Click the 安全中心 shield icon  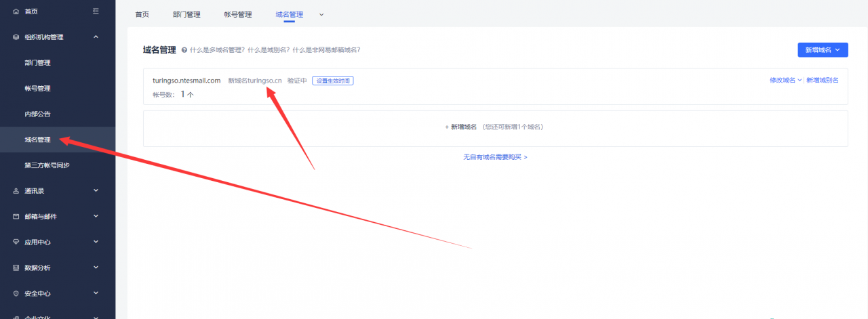click(x=16, y=294)
